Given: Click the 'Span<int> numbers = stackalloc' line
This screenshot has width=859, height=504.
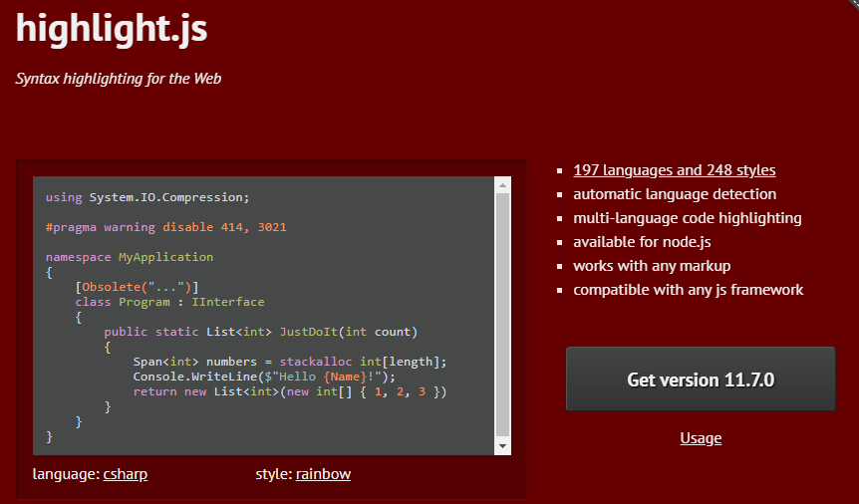Looking at the screenshot, I should [x=290, y=362].
